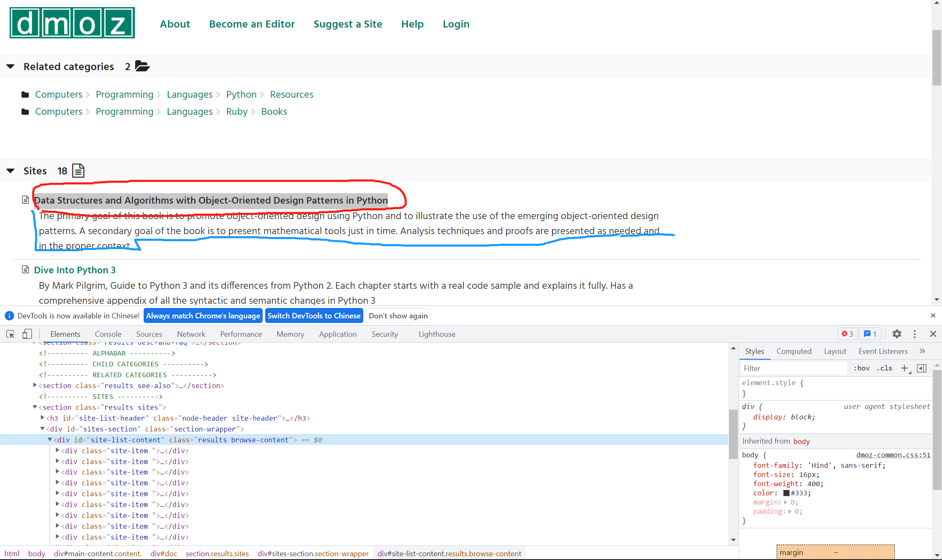Toggle the device toolbar icon
The height and width of the screenshot is (560, 942).
point(27,334)
